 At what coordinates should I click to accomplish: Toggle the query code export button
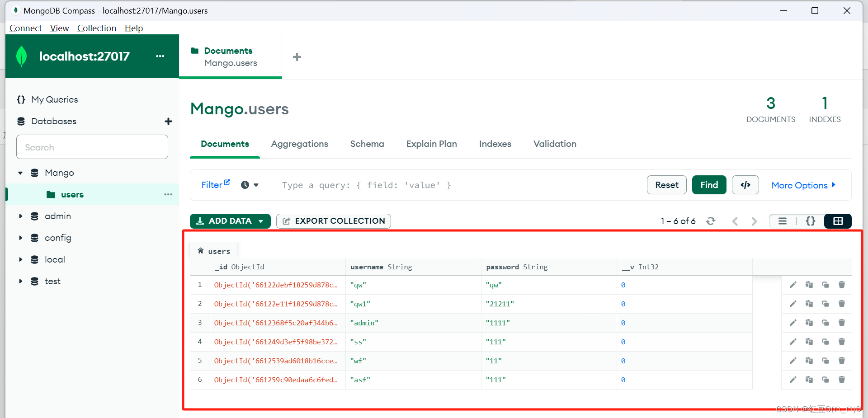coord(745,185)
